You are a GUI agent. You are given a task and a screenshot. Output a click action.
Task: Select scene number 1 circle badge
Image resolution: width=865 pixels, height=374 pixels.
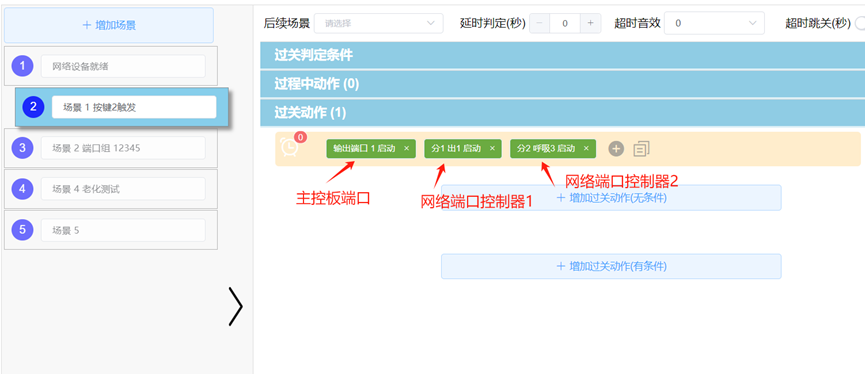(x=22, y=66)
